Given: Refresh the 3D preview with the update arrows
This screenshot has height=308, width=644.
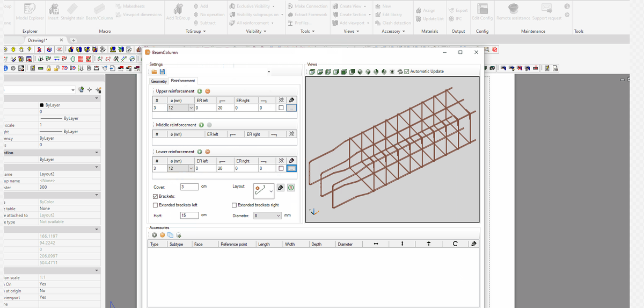Looking at the screenshot, I should [400, 71].
